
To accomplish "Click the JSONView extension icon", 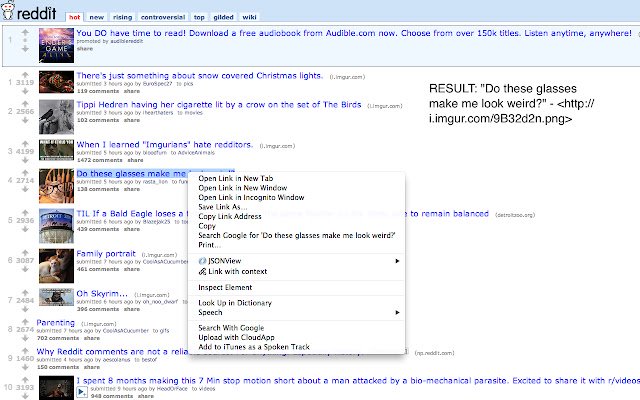I will click(202, 261).
